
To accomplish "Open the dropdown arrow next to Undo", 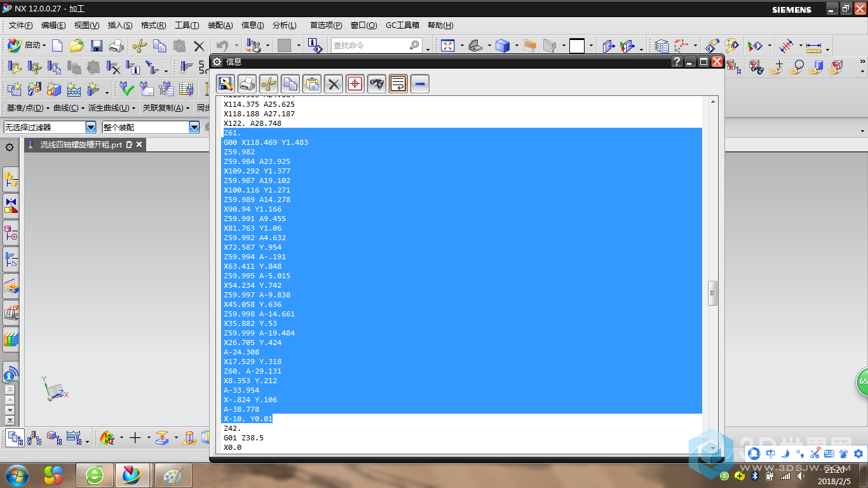I will pyautogui.click(x=236, y=46).
